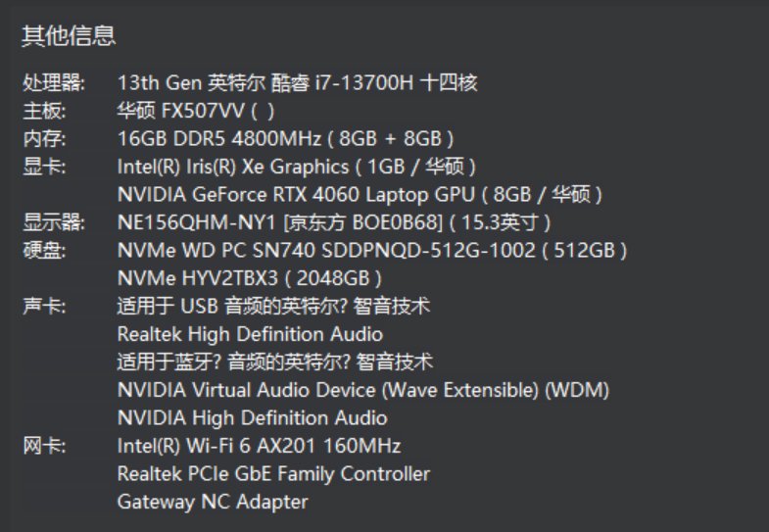Viewport: 769px width, 532px height.
Task: Click the Gateway NC Adapter entry
Action: coord(213,502)
